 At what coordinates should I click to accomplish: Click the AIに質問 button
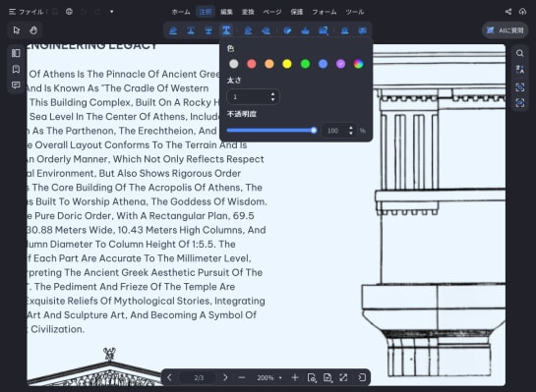click(x=506, y=30)
